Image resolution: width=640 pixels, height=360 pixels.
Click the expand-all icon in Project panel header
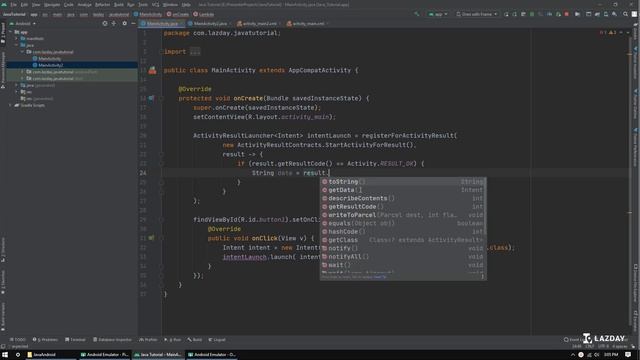coord(113,24)
